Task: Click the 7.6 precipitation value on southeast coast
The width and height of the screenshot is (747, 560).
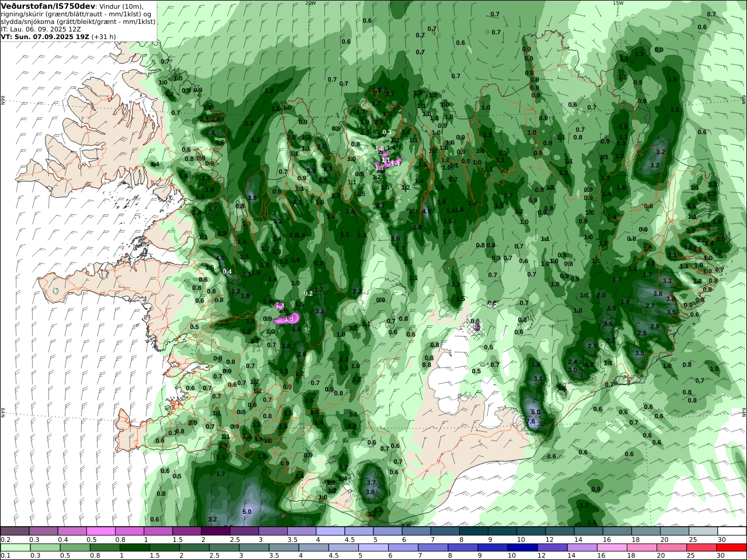Action: tap(530, 422)
